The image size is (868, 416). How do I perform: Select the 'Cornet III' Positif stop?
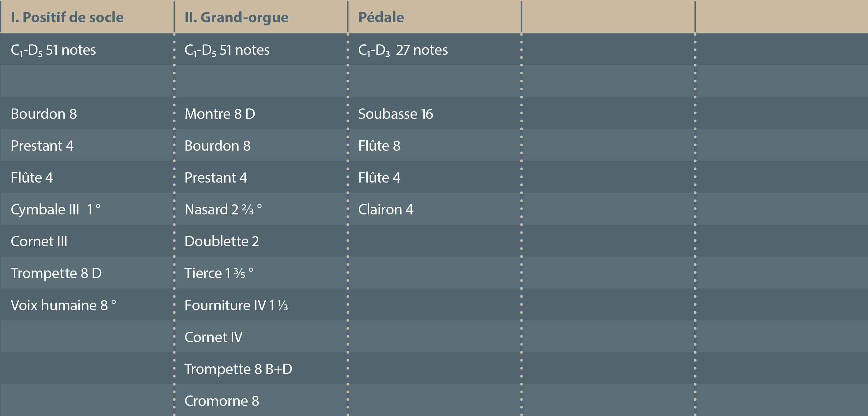click(x=39, y=241)
